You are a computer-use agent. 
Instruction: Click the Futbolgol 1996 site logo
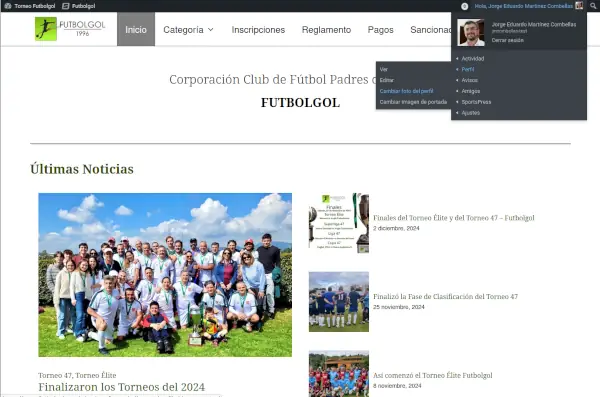pyautogui.click(x=70, y=29)
